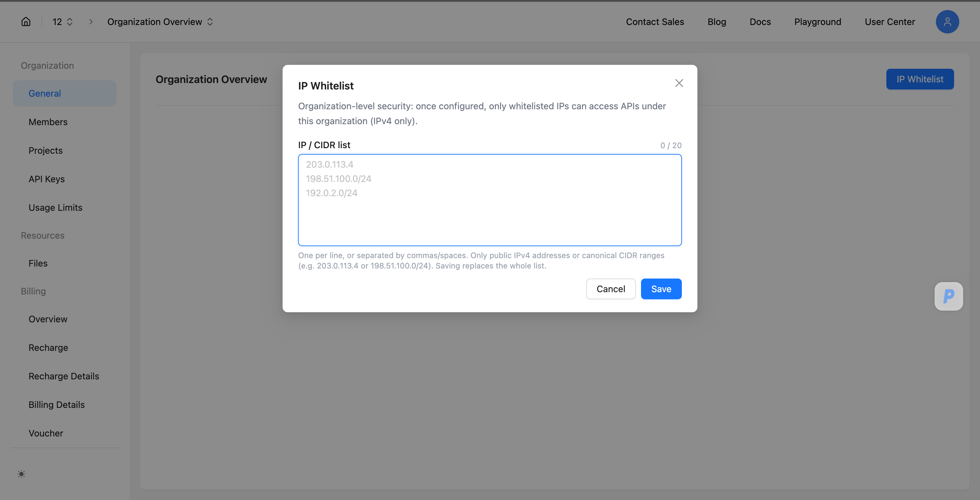Click the Organization sidebar section header
This screenshot has width=980, height=500.
tap(47, 65)
